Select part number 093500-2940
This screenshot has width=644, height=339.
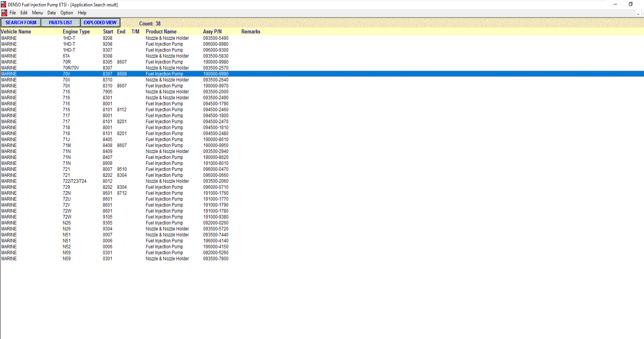(x=216, y=152)
